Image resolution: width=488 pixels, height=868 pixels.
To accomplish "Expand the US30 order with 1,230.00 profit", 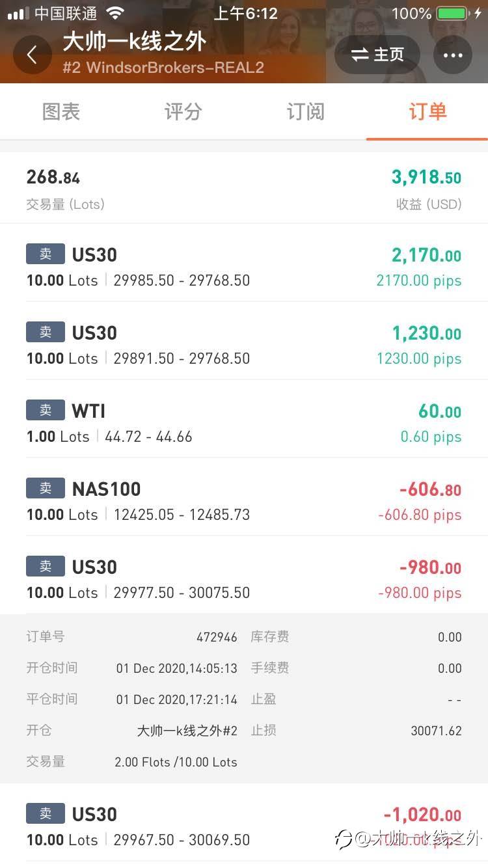I will [244, 345].
